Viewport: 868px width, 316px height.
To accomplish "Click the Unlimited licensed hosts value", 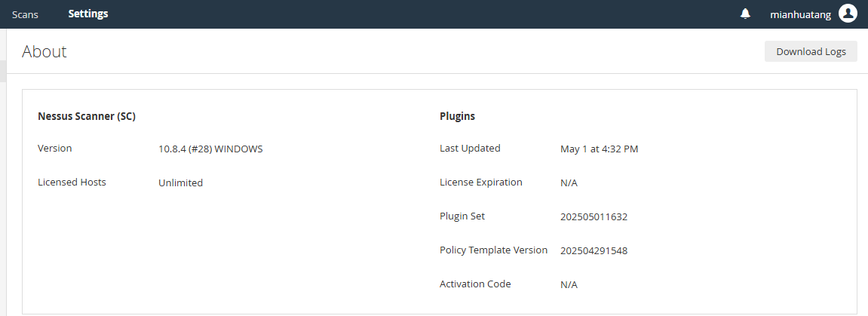I will tap(180, 183).
